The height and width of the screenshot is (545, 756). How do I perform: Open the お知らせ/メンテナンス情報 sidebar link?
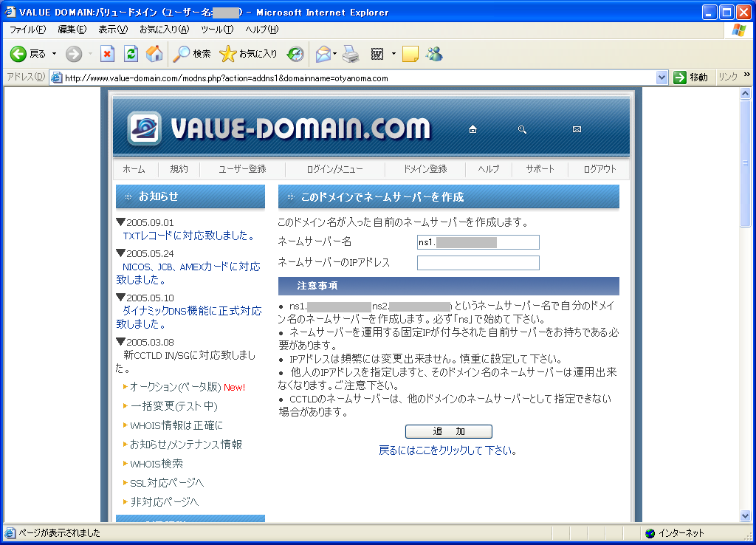click(x=186, y=445)
